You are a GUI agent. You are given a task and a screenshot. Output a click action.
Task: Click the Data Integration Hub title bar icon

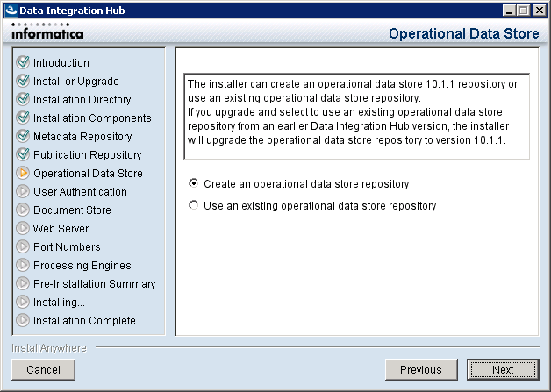click(x=11, y=11)
